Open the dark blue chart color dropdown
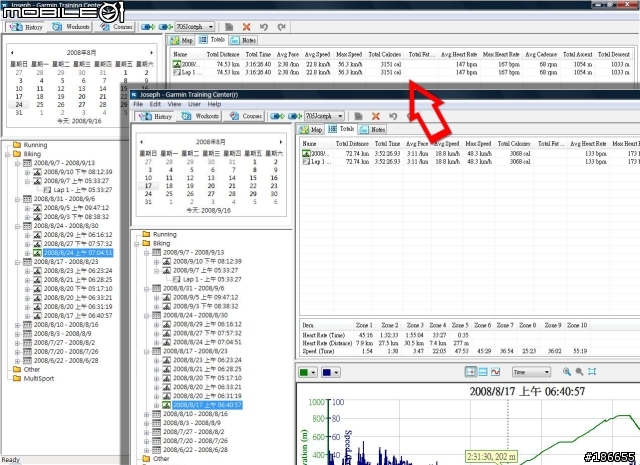This screenshot has width=640, height=465. coord(331,372)
